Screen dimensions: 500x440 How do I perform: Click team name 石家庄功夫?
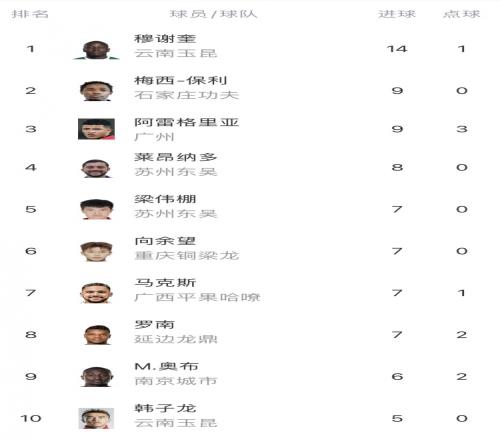(x=187, y=95)
